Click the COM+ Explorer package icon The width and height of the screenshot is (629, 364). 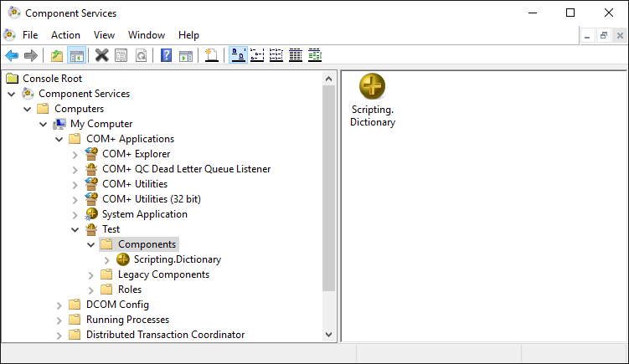click(91, 153)
